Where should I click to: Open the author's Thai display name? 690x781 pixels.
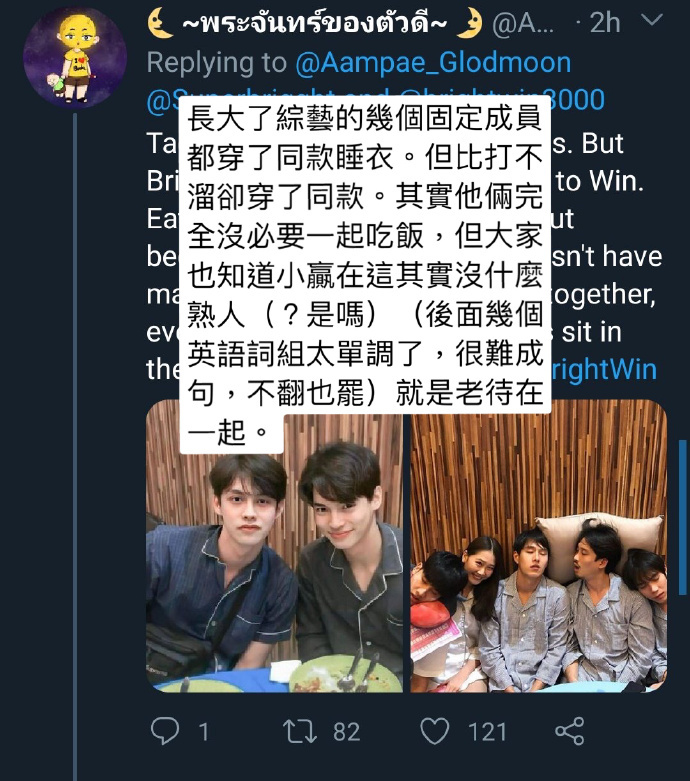pos(315,23)
